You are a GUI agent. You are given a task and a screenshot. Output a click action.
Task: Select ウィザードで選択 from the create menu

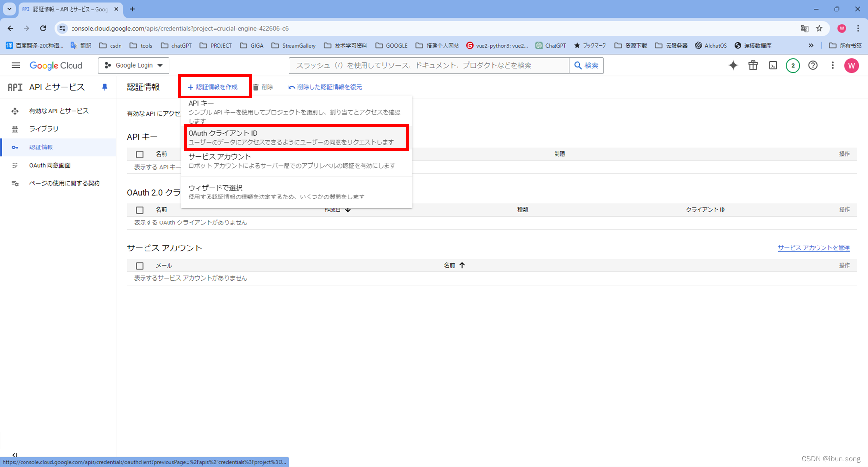pyautogui.click(x=296, y=192)
